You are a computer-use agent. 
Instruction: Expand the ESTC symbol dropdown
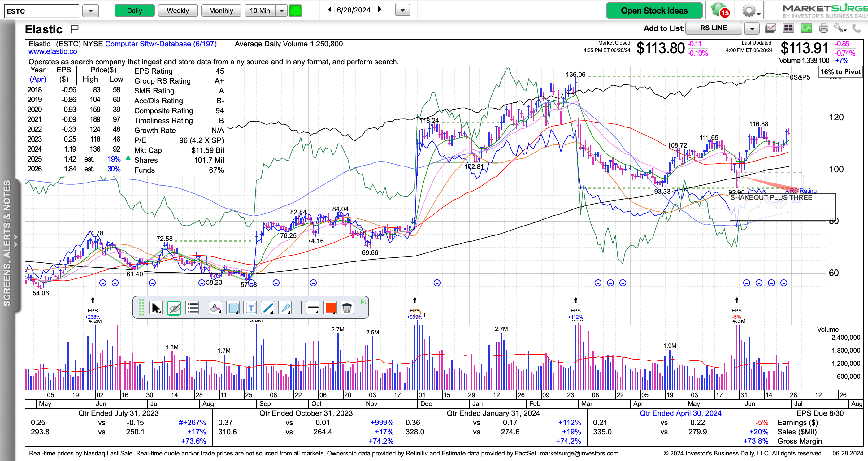[90, 11]
